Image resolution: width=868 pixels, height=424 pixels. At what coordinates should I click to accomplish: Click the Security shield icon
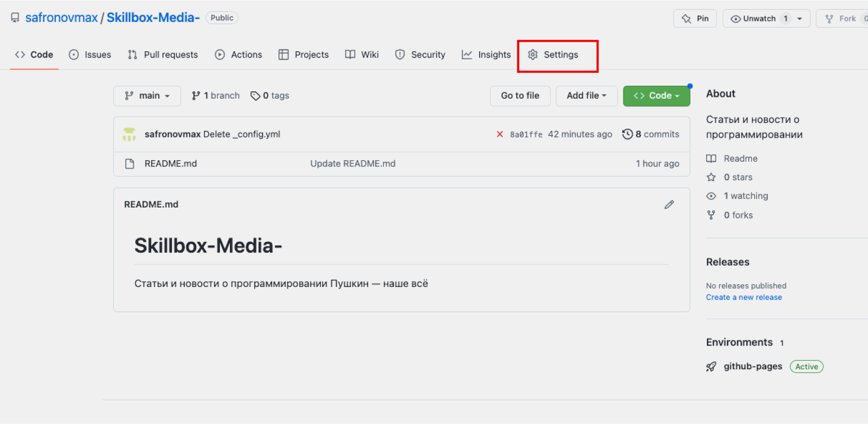[400, 55]
